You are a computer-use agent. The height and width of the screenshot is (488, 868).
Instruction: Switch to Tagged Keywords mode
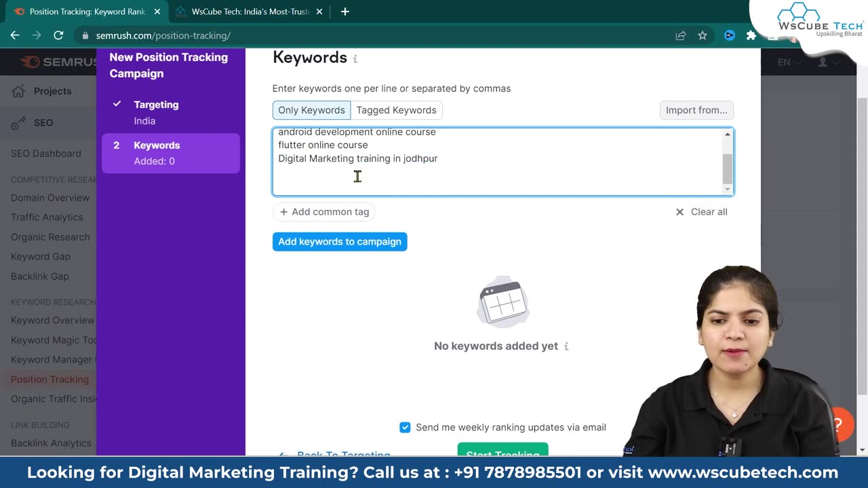point(396,110)
